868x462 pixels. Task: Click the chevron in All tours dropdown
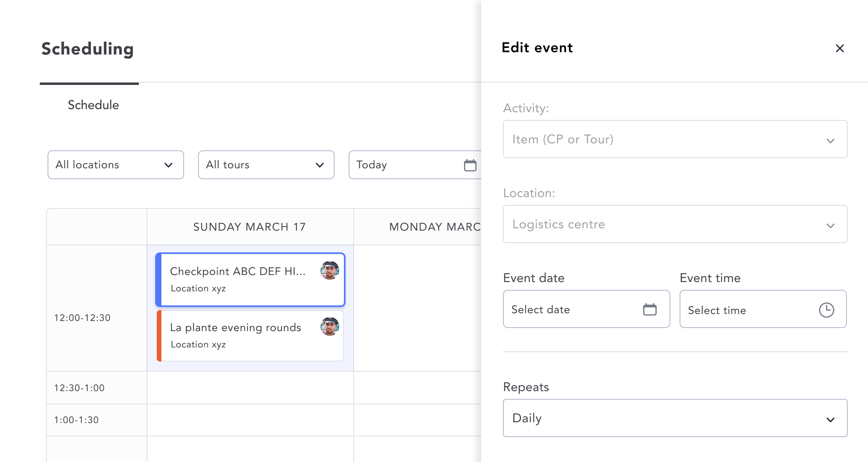click(x=319, y=165)
